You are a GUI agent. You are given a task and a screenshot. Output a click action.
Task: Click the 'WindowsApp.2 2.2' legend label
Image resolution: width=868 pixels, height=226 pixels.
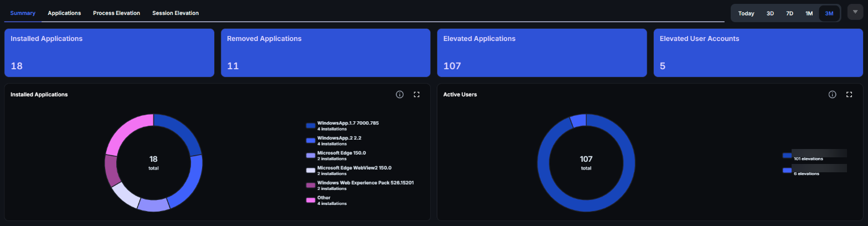pos(339,137)
